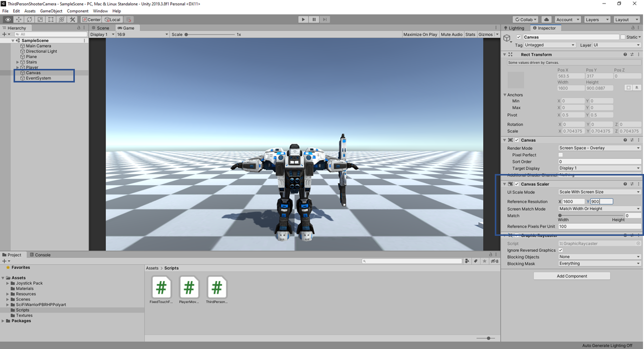Lock the Hierarchy panel
Screen dimensions: 644x349
[78, 28]
